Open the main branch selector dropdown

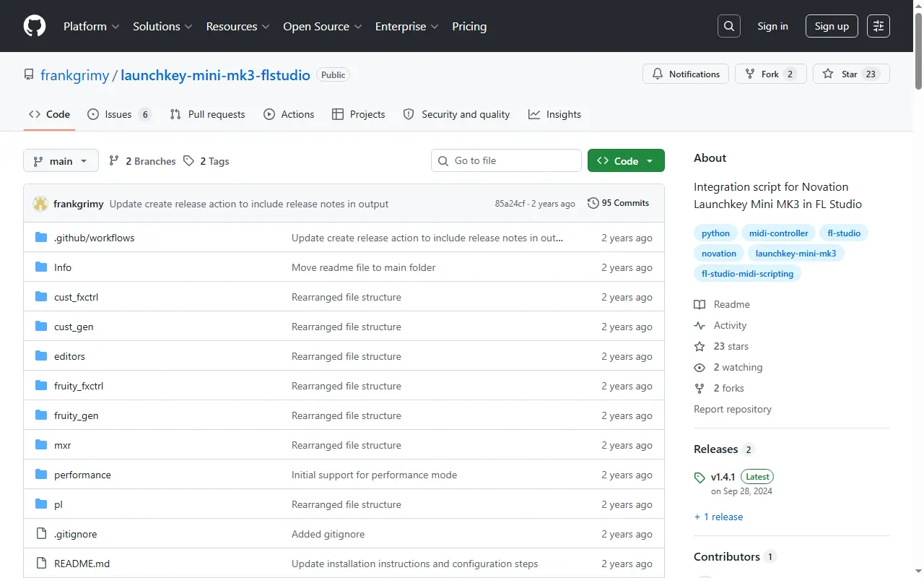coord(61,160)
